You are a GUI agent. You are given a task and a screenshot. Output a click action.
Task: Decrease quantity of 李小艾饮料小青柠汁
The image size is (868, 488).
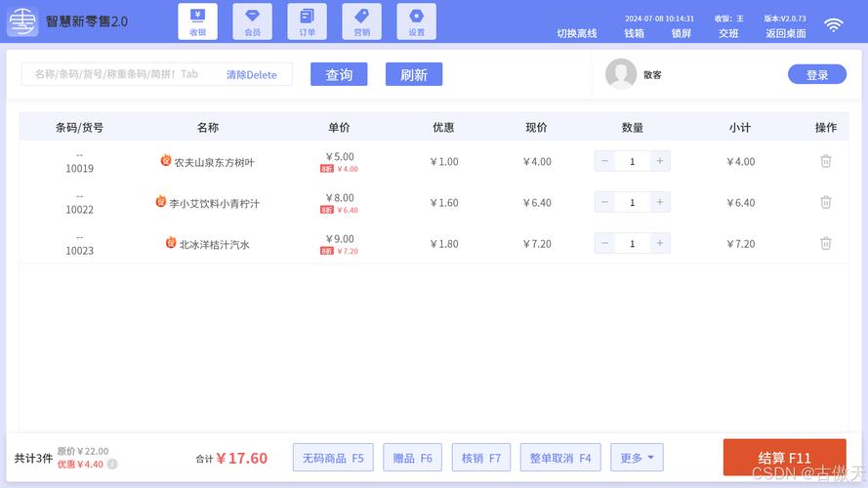tap(604, 202)
